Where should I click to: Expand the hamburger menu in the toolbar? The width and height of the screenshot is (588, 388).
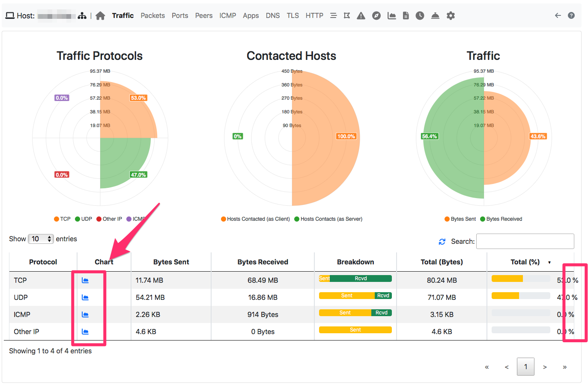pos(334,15)
